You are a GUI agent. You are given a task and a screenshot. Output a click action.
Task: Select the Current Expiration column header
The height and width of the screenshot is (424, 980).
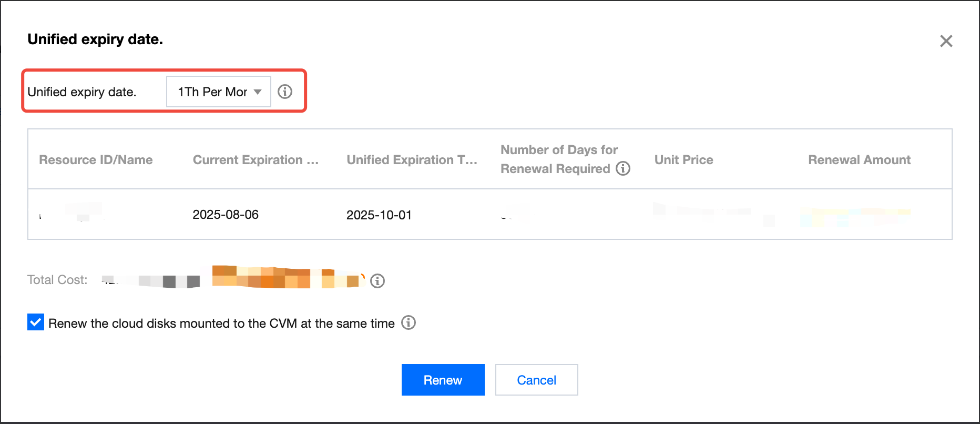click(256, 160)
